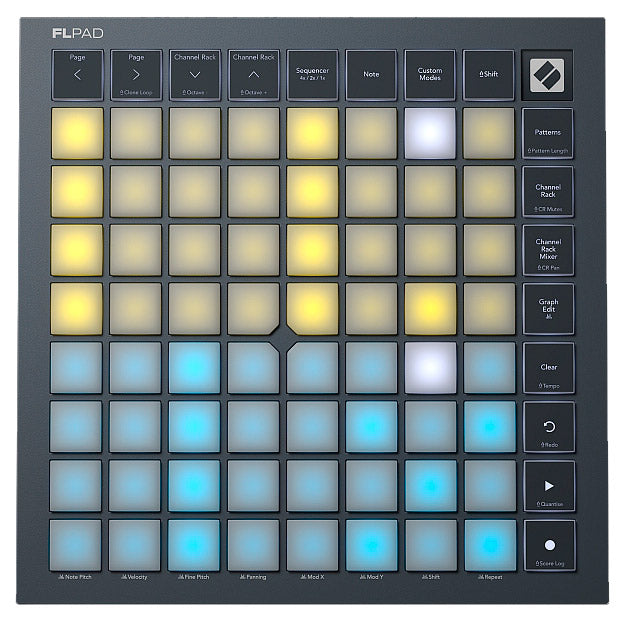Screen dimensions: 626x622
Task: Tap the pad directly above Velocity label
Action: 135,545
